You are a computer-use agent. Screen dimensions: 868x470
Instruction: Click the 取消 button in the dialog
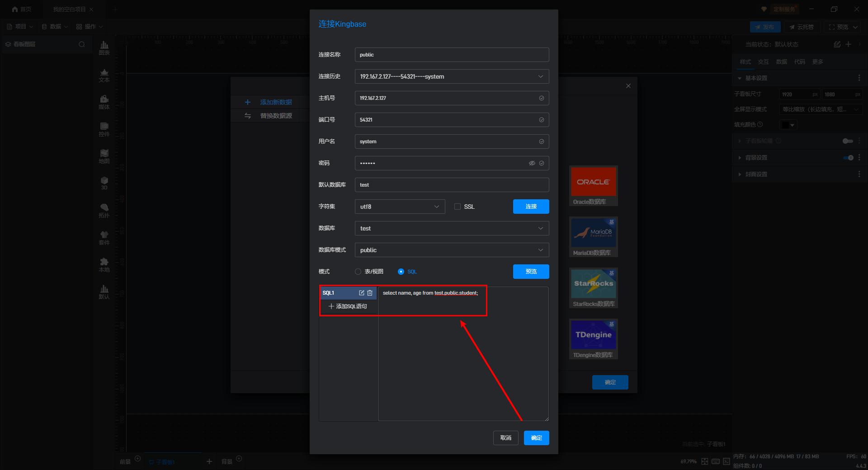[505, 438]
